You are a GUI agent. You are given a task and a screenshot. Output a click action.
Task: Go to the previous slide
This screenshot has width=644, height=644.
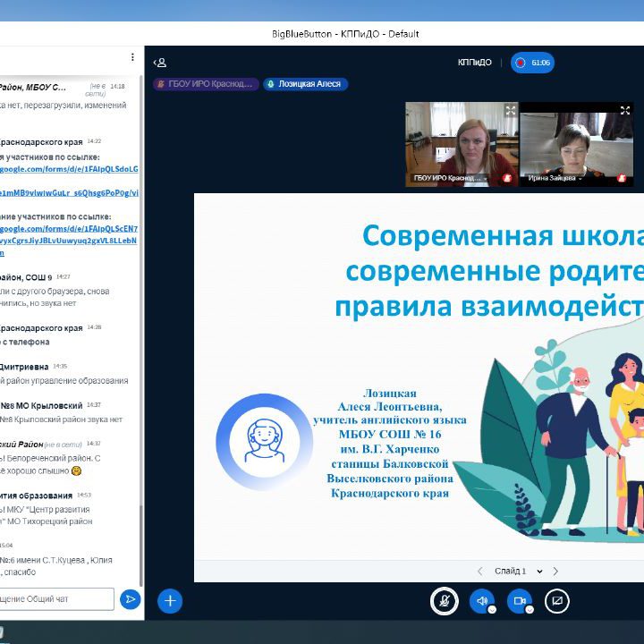click(x=479, y=571)
